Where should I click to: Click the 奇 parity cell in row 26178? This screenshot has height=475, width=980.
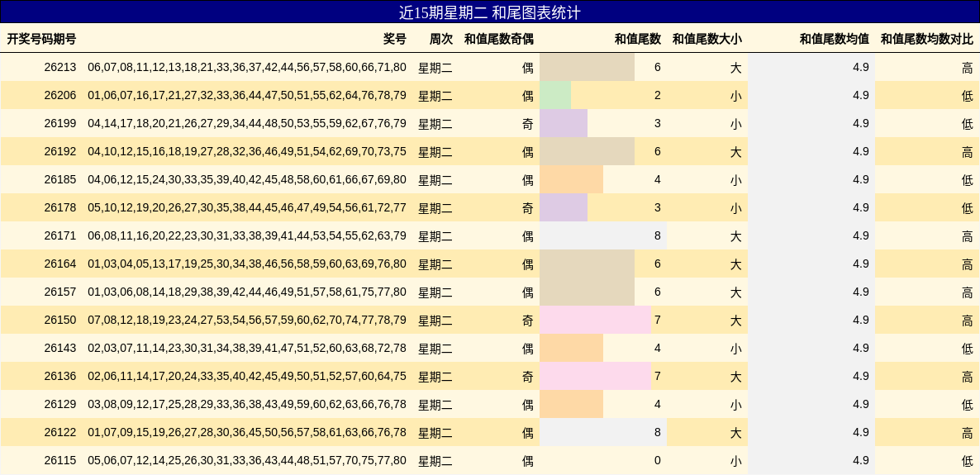click(527, 208)
